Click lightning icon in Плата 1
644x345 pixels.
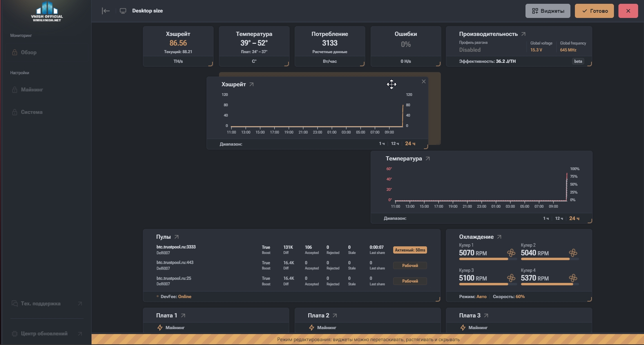(160, 328)
